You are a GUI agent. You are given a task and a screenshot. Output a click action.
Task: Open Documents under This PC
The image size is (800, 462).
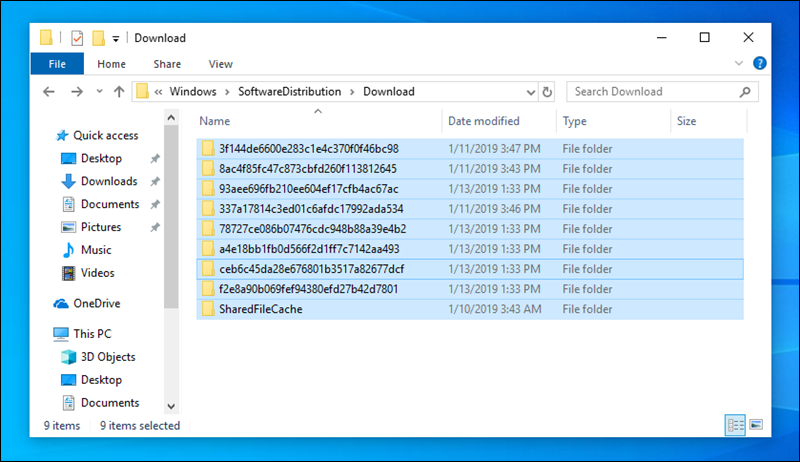[x=101, y=403]
